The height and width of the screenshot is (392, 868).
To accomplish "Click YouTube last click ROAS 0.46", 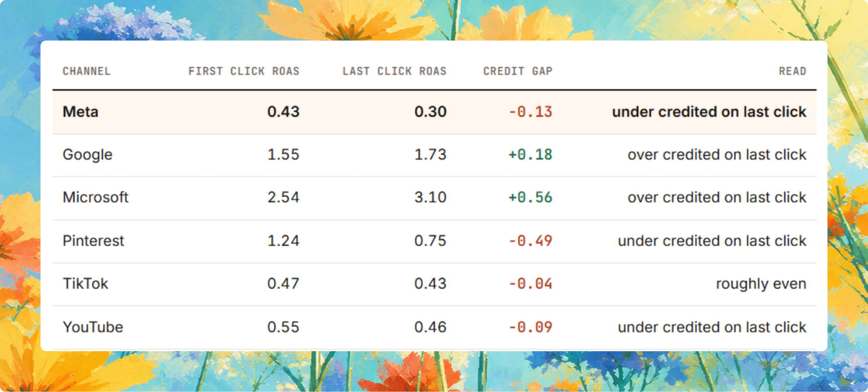I will click(x=431, y=327).
